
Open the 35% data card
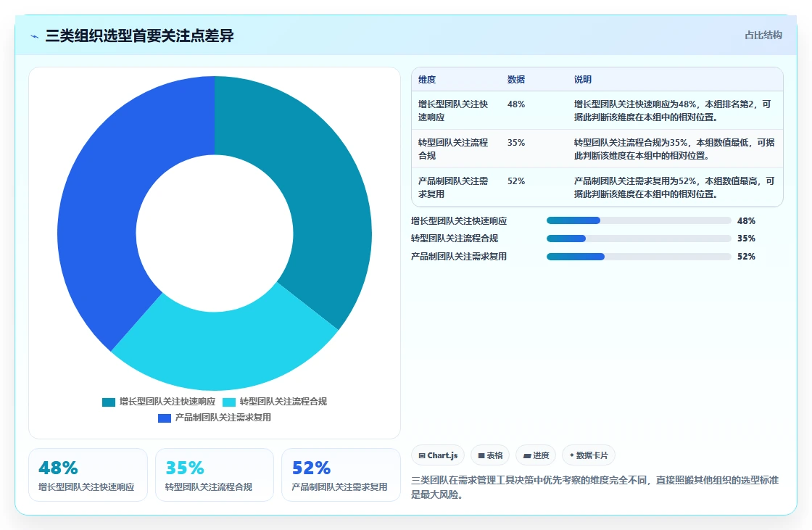(215, 475)
